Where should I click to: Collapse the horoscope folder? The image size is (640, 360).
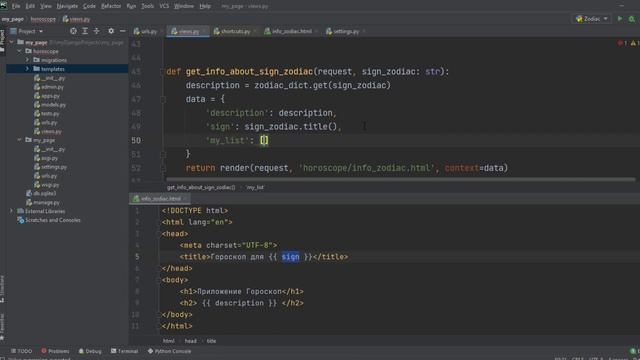point(19,51)
